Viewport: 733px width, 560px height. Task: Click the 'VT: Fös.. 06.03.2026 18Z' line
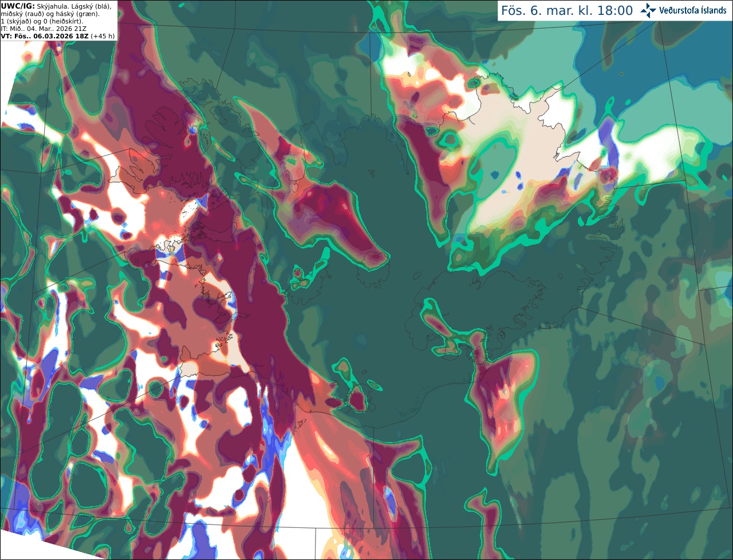(x=45, y=36)
